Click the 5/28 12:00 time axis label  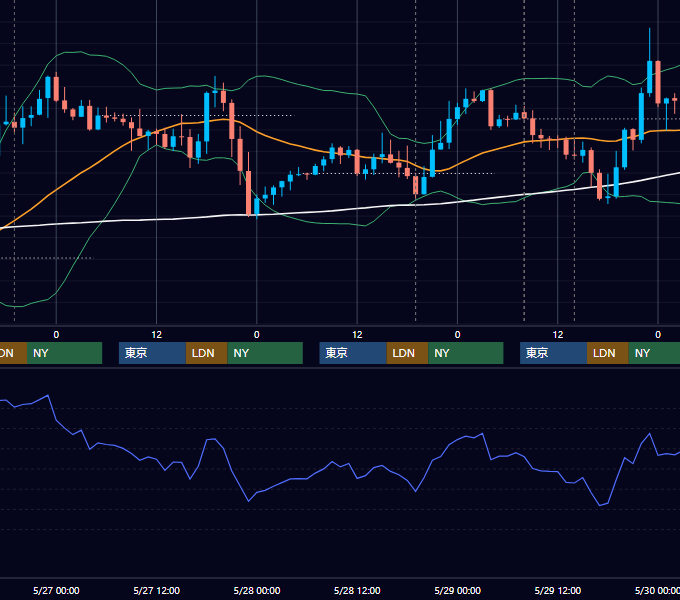357,590
